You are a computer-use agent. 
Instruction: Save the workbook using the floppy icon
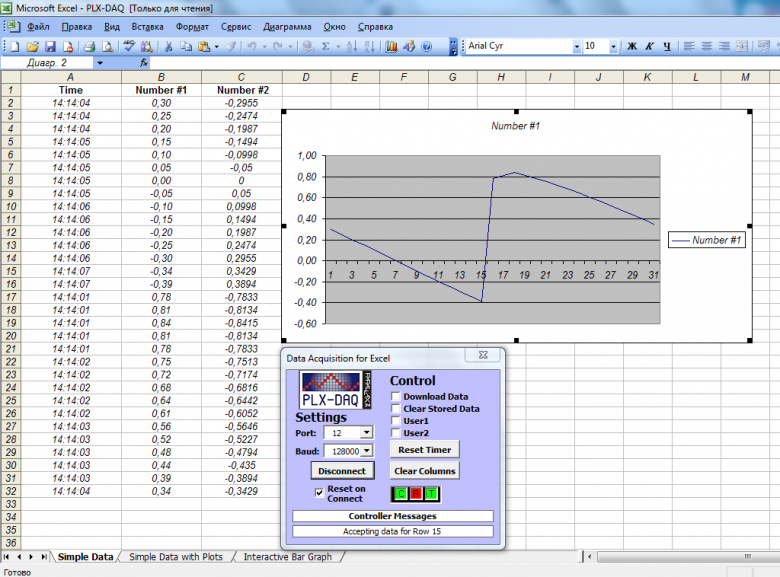(x=50, y=47)
